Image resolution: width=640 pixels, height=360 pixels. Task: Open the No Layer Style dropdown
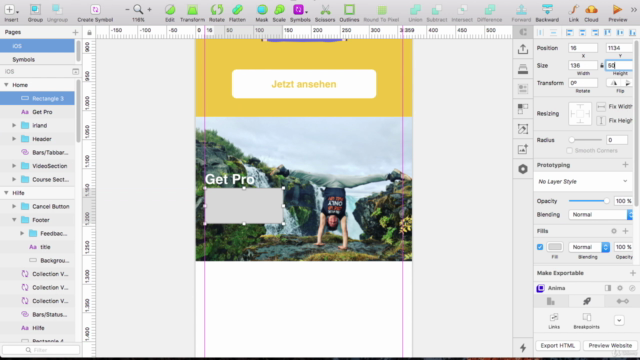(x=583, y=181)
